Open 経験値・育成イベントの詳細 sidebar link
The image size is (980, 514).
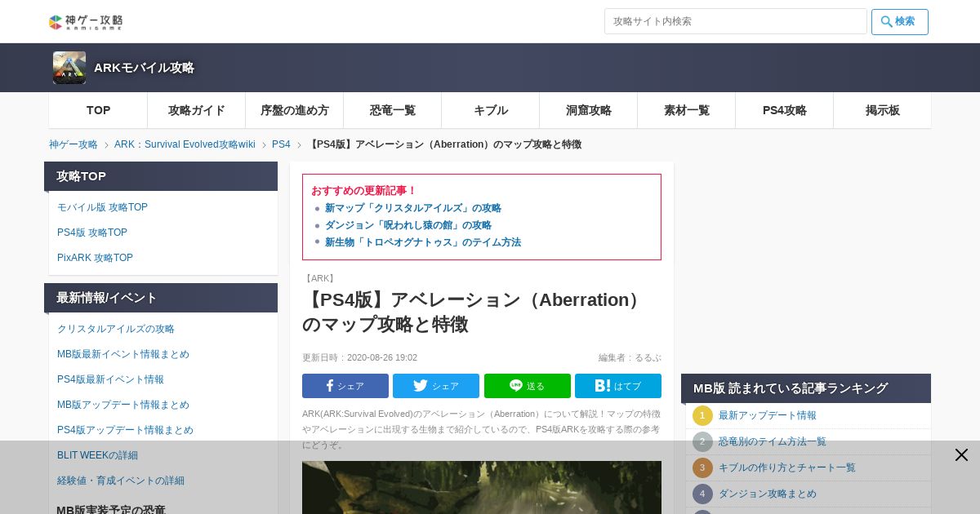pyautogui.click(x=121, y=481)
